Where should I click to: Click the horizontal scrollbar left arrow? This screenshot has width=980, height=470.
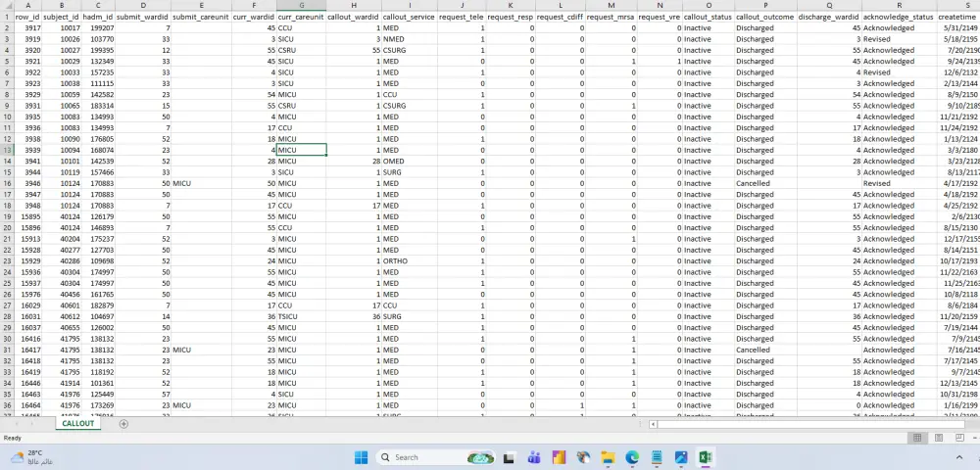click(653, 424)
